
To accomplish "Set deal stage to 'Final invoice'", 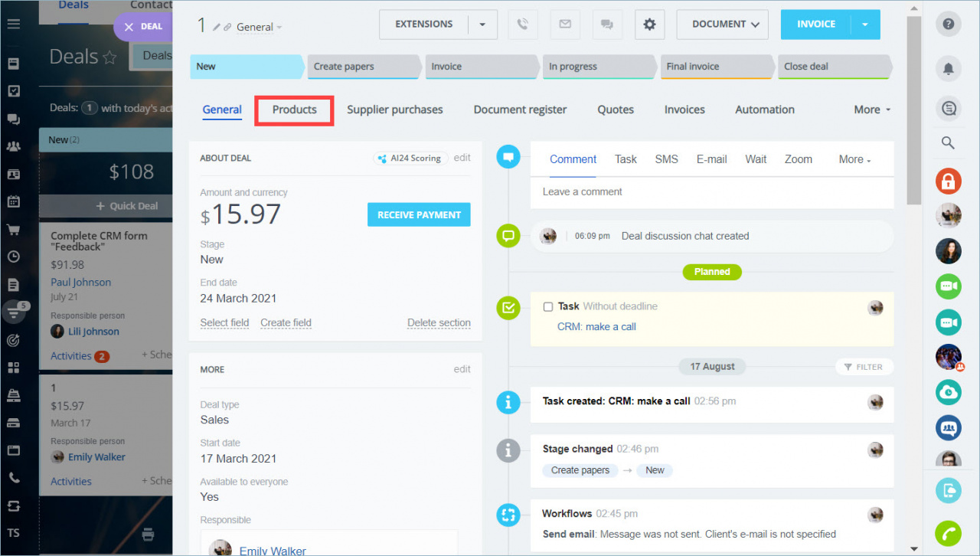I will pyautogui.click(x=717, y=67).
